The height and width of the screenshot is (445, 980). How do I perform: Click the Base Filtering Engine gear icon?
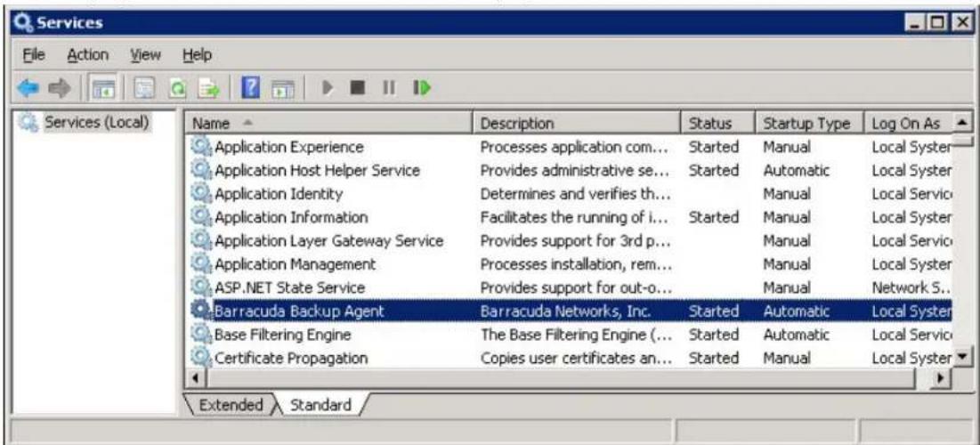pos(200,335)
